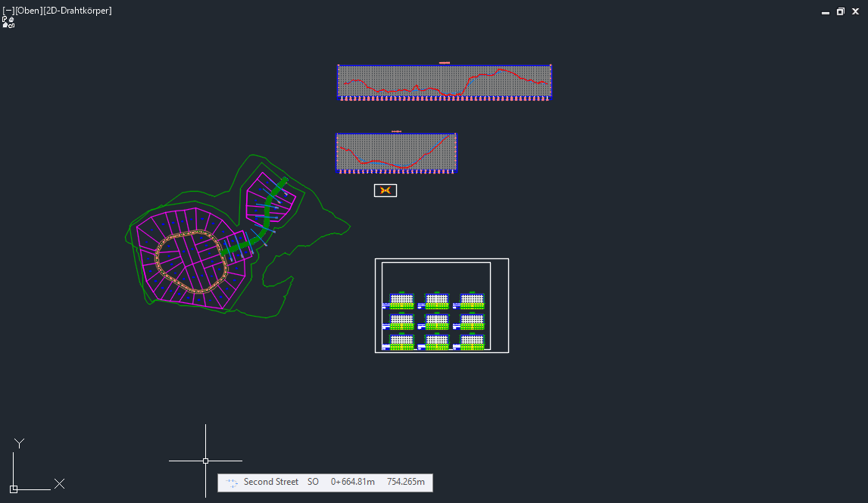Click the station value 0+664.81m in the tooltip
This screenshot has width=868, height=503.
pos(353,483)
